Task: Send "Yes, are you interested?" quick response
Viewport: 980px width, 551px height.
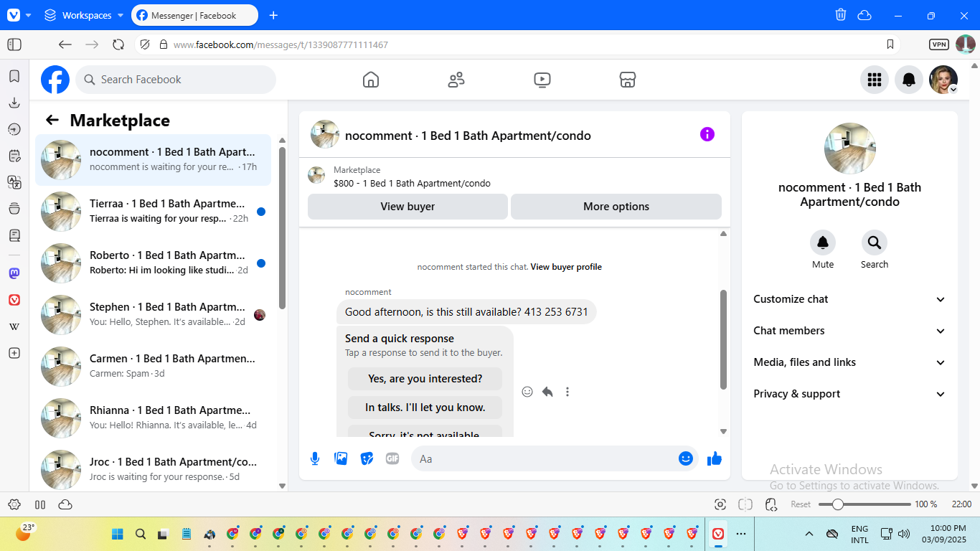Action: [425, 379]
